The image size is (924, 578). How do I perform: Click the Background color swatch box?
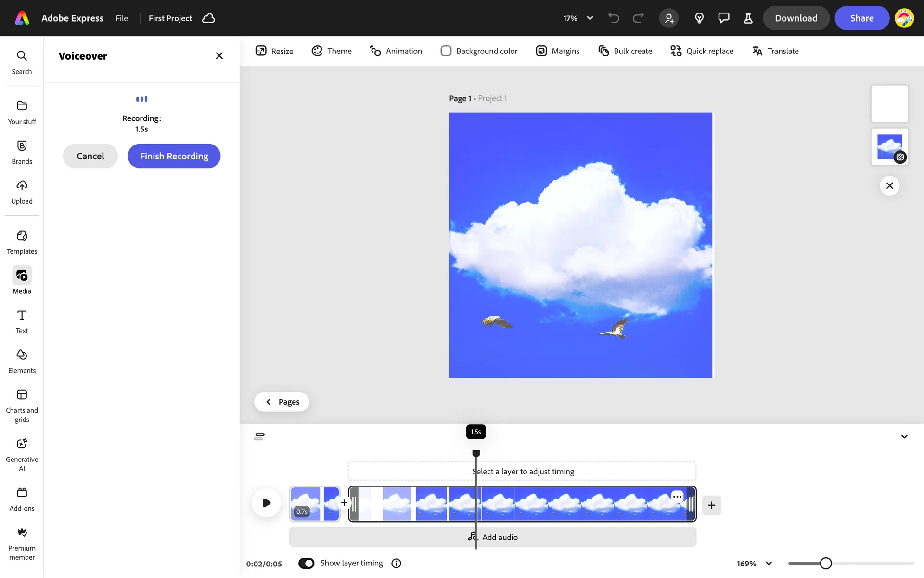pyautogui.click(x=446, y=51)
